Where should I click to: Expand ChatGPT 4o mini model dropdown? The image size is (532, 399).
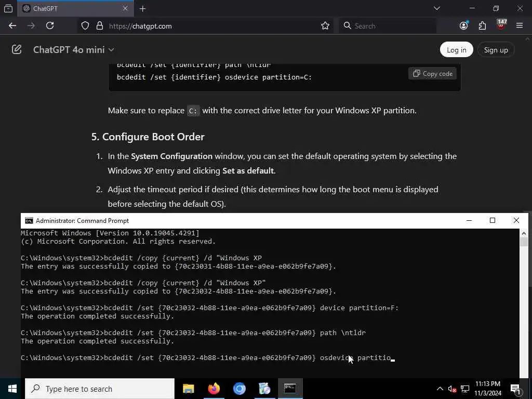[74, 50]
